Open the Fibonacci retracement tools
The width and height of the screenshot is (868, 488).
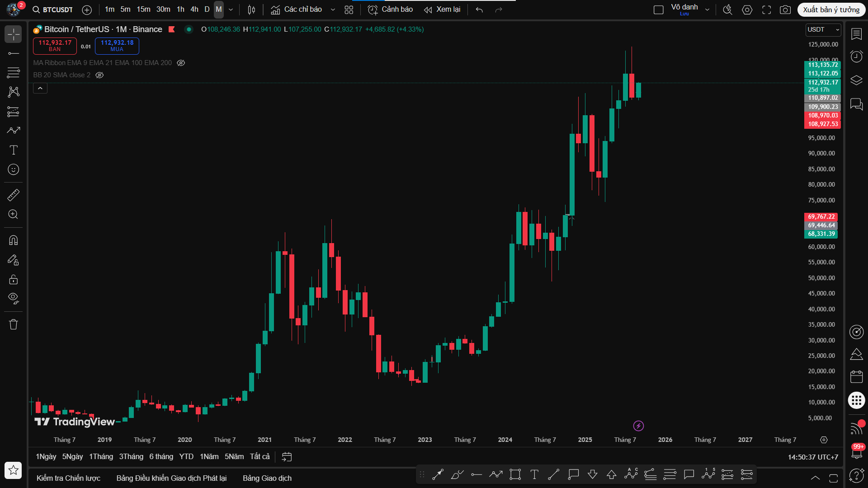click(14, 72)
